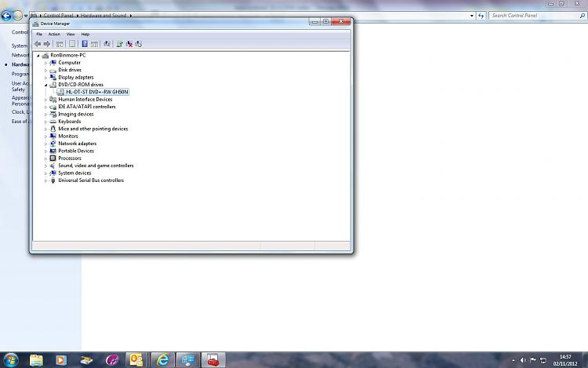The height and width of the screenshot is (368, 588).
Task: Click the Forward arrow in Device Manager toolbar
Action: point(47,44)
